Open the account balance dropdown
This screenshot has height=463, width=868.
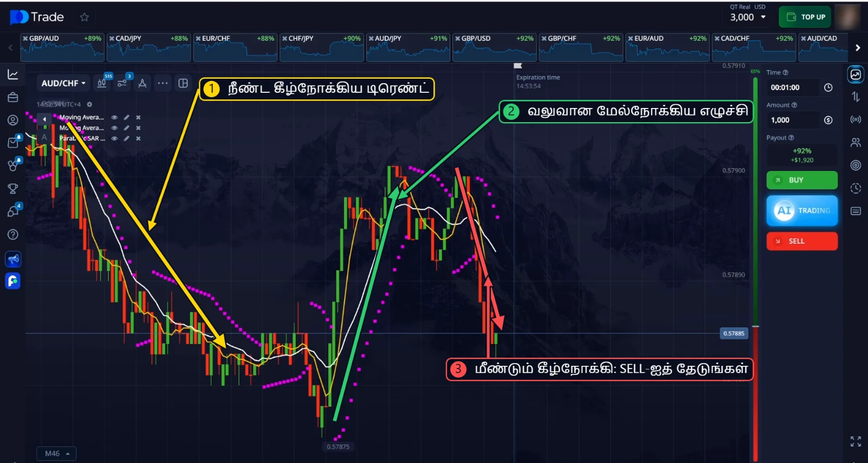748,17
